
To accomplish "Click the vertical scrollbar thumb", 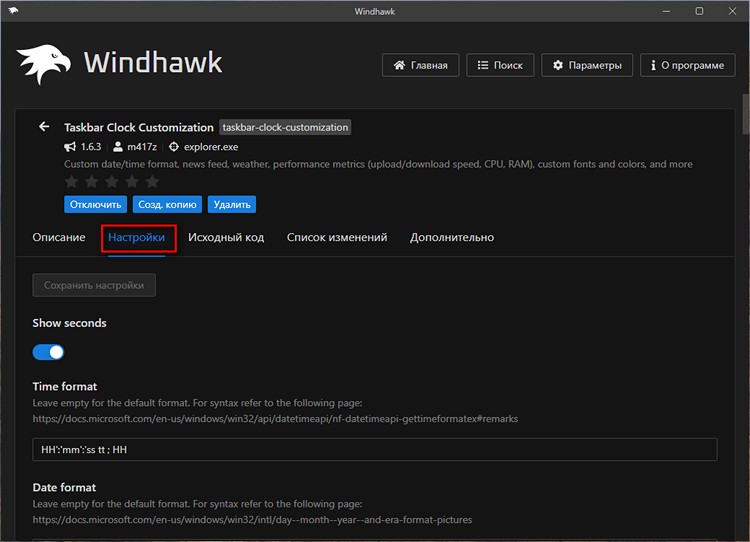I will pyautogui.click(x=745, y=114).
